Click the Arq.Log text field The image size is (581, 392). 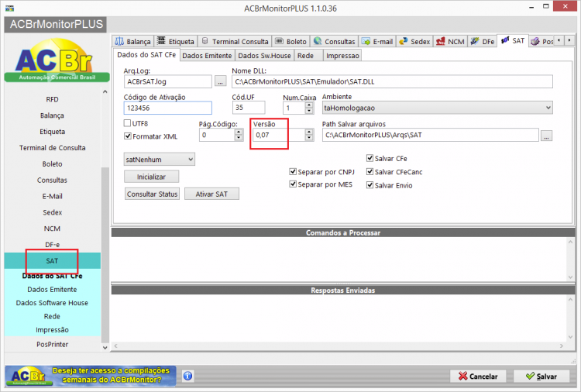[167, 81]
